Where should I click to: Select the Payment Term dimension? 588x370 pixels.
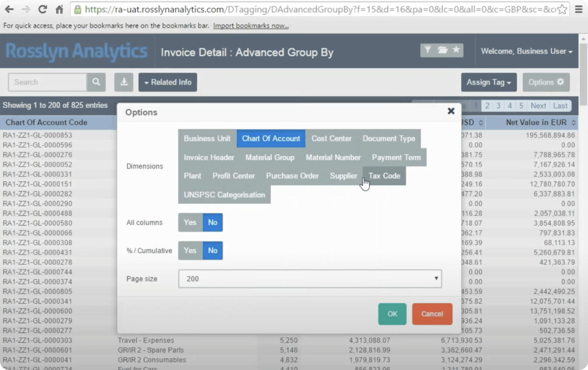396,157
